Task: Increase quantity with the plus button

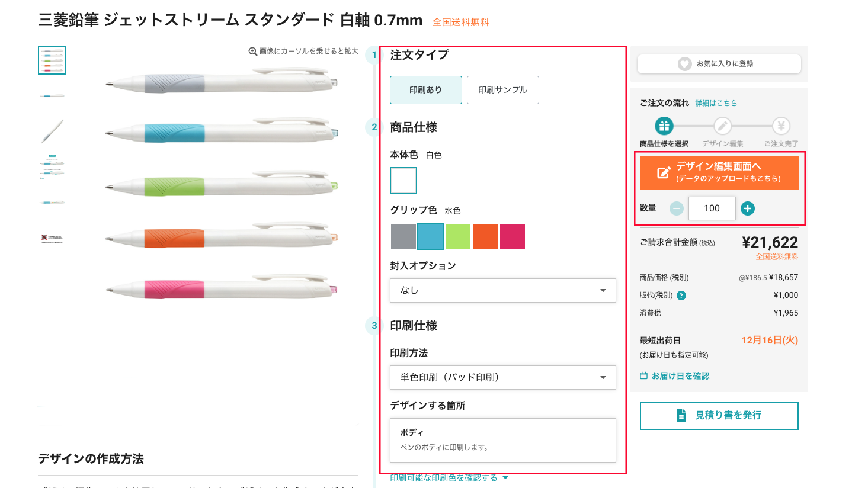Action: coord(748,208)
